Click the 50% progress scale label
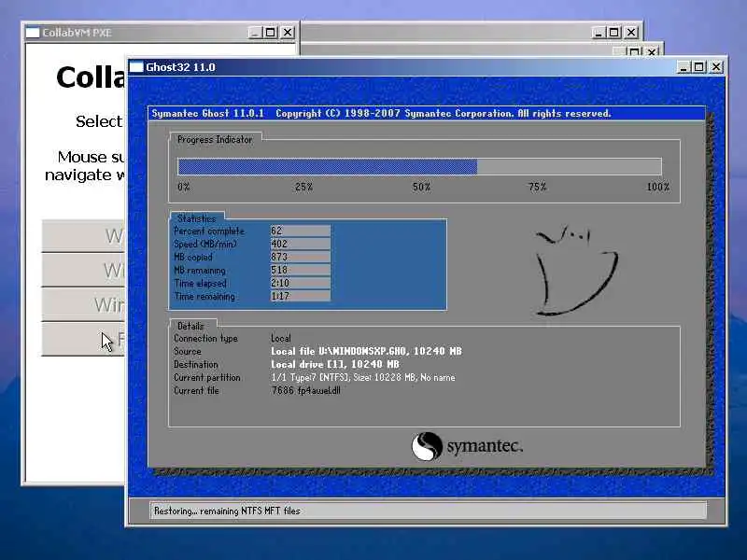747x560 pixels. (x=421, y=187)
